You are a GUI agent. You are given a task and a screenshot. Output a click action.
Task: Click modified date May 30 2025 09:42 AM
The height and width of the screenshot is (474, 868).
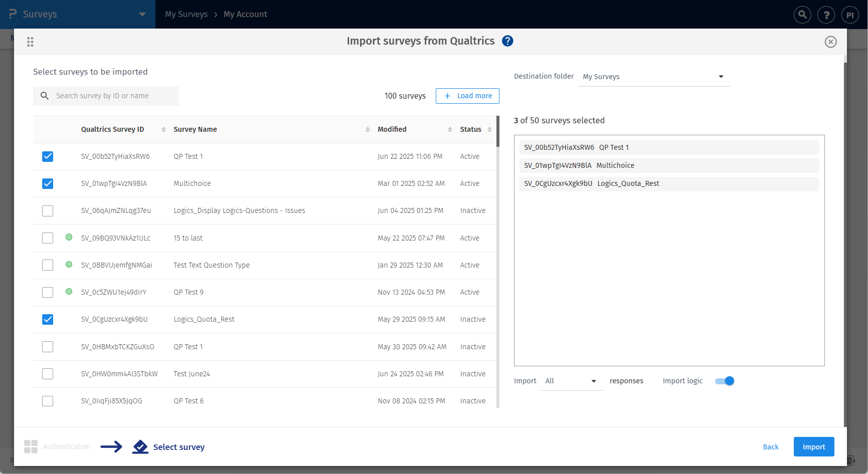[412, 347]
